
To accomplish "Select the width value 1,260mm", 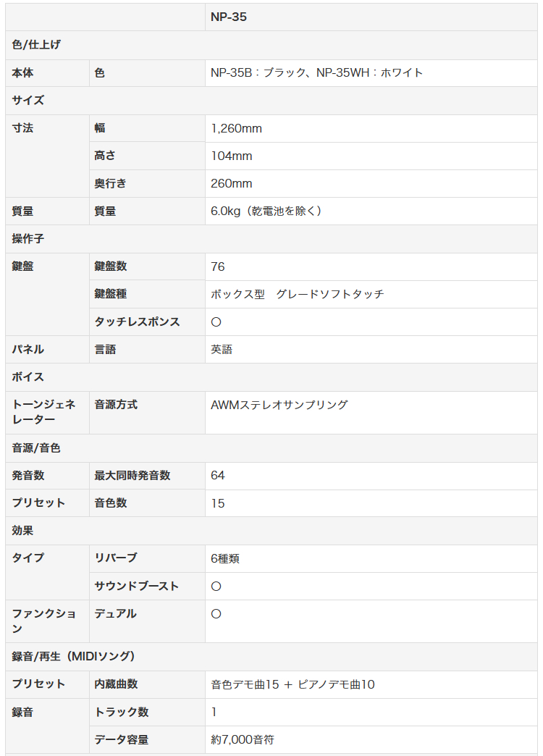I will point(236,129).
